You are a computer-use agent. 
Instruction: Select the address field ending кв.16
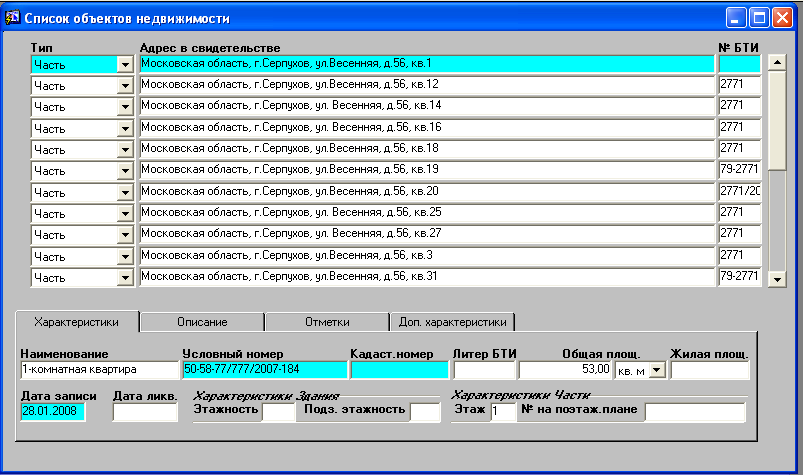pyautogui.click(x=427, y=127)
